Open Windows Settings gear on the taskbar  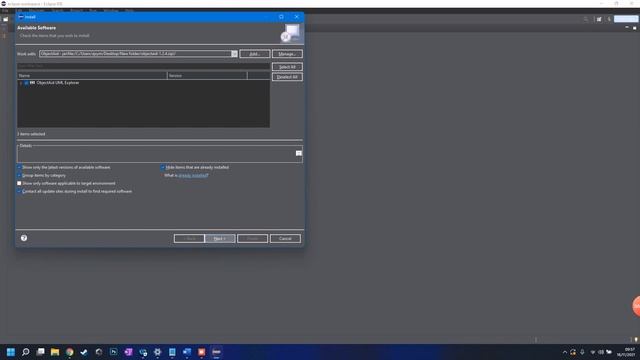point(158,352)
